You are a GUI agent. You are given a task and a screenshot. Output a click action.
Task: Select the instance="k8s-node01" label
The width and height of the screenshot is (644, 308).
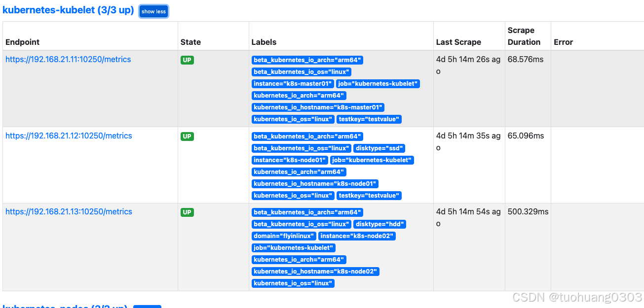tap(290, 160)
